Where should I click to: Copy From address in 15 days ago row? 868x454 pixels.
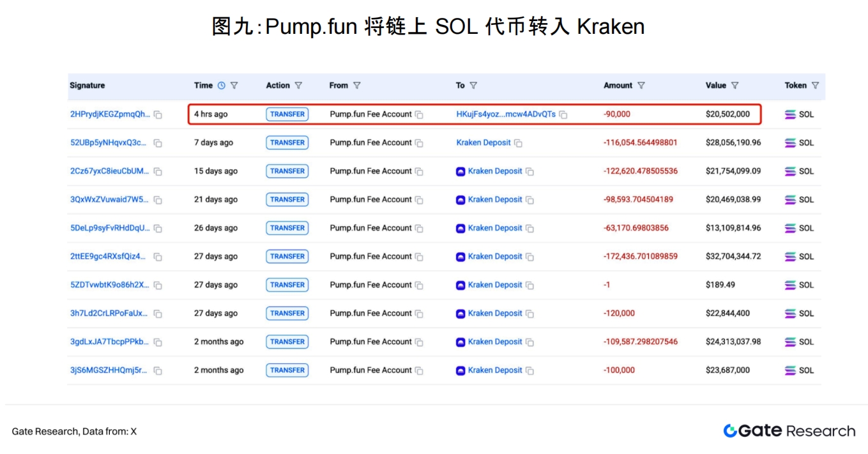(x=419, y=172)
